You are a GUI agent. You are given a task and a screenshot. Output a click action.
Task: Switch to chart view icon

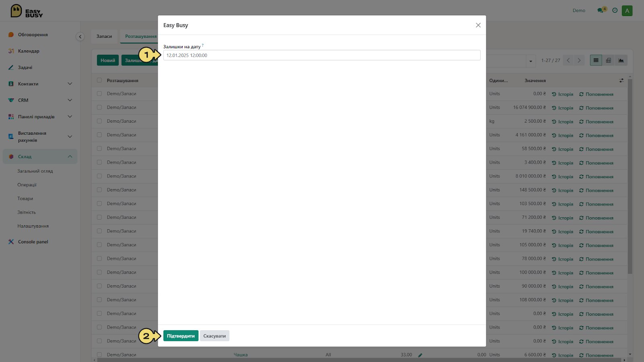point(621,60)
